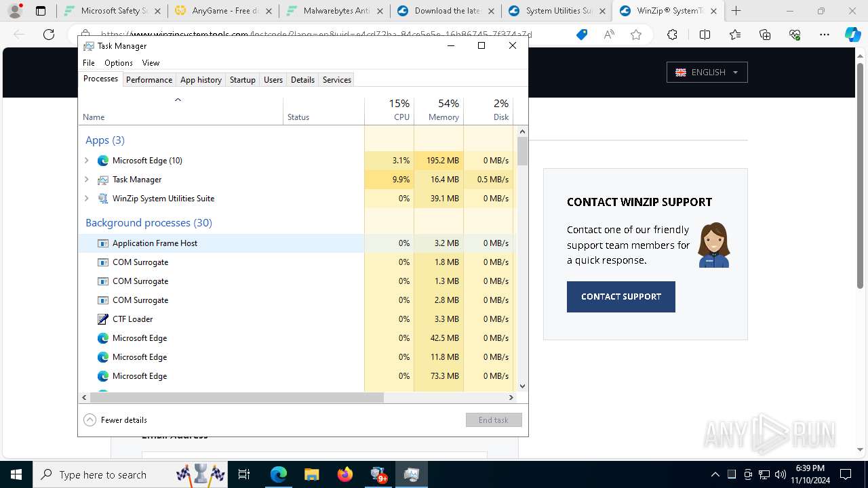868x488 pixels.
Task: Sort processes by Status column header
Action: [323, 110]
